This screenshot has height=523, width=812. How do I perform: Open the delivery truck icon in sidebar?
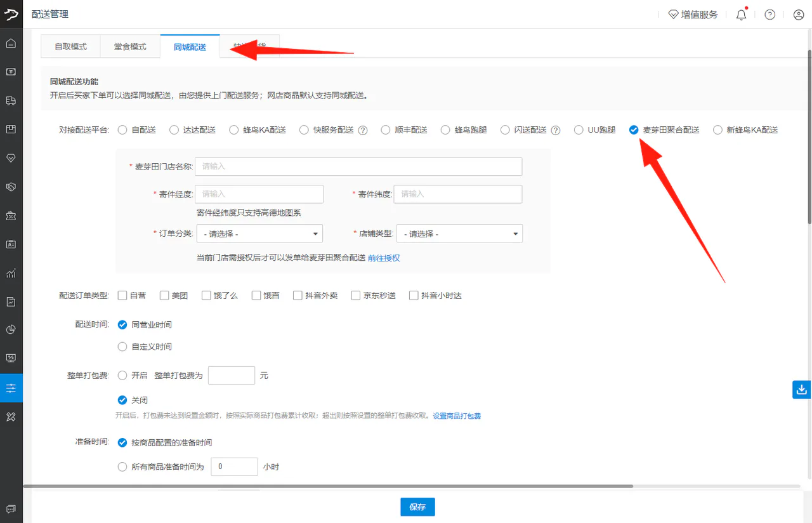point(11,101)
